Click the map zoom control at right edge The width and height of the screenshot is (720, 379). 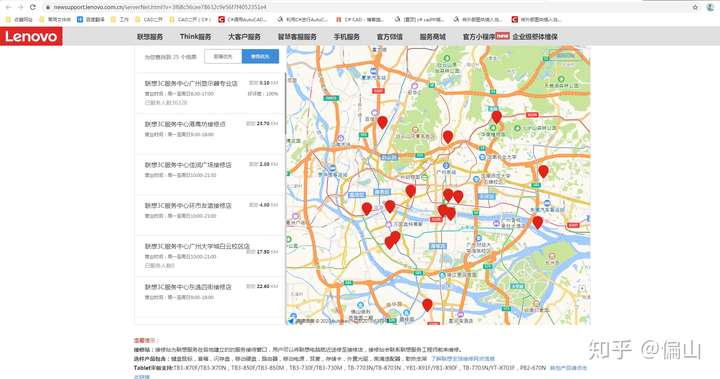coord(582,288)
